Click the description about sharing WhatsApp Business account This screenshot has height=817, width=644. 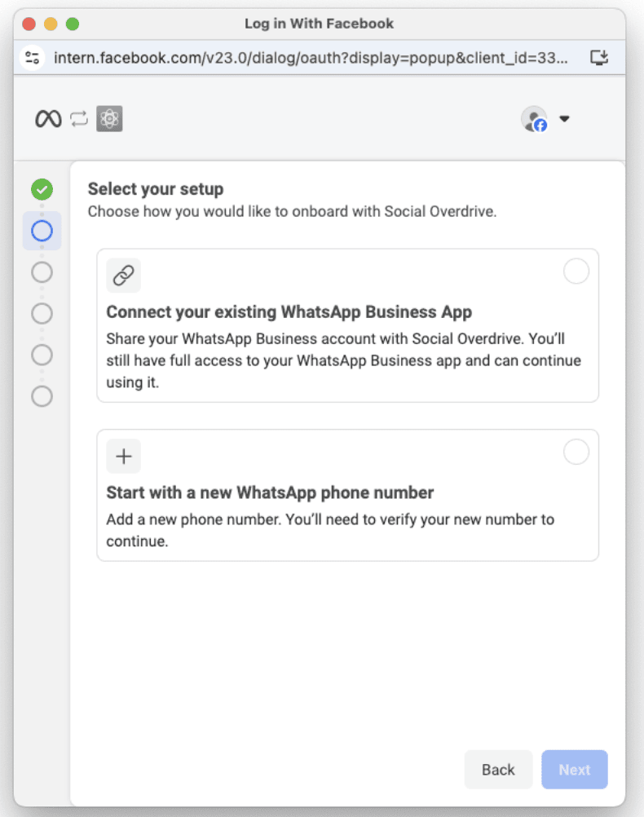pyautogui.click(x=344, y=360)
